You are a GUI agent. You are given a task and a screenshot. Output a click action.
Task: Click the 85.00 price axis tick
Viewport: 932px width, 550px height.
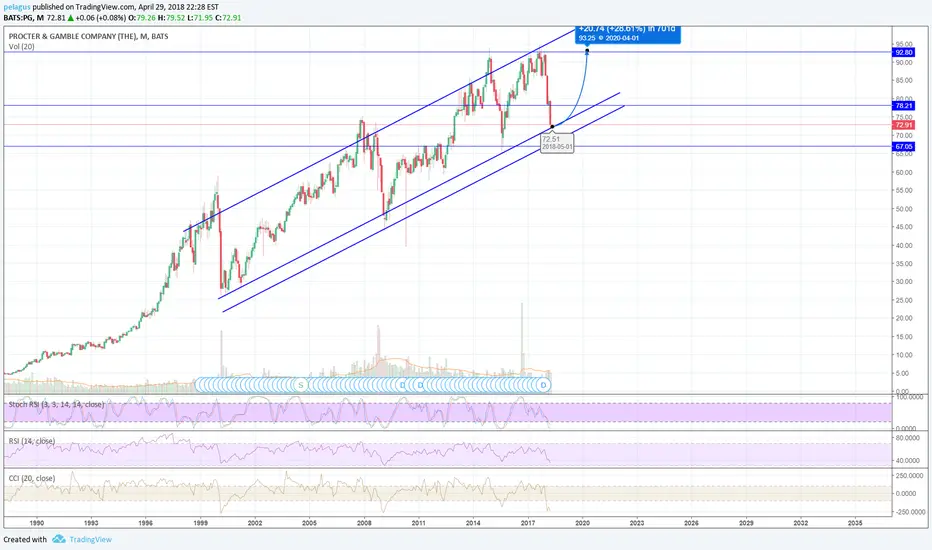click(x=904, y=80)
